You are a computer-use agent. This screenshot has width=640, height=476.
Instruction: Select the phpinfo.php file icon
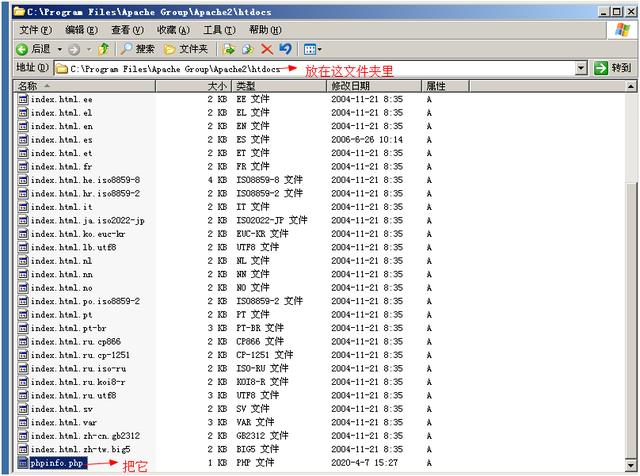[x=23, y=463]
